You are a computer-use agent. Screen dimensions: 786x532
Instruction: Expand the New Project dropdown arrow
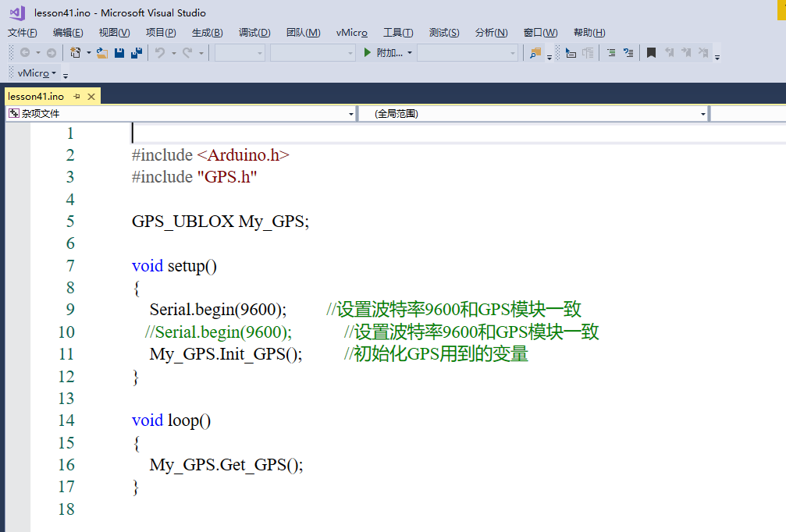(x=87, y=54)
